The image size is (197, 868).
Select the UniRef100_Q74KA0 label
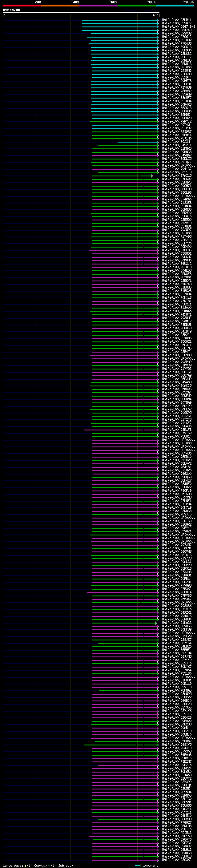point(176,200)
